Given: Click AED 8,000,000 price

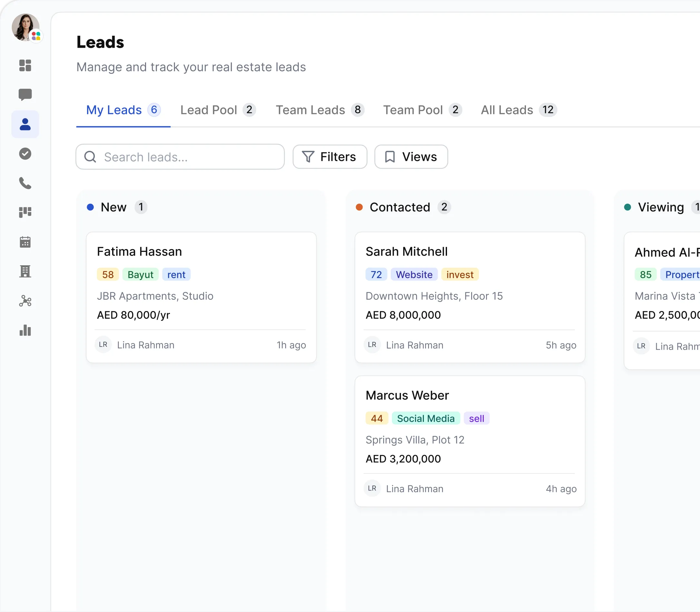Looking at the screenshot, I should point(403,315).
